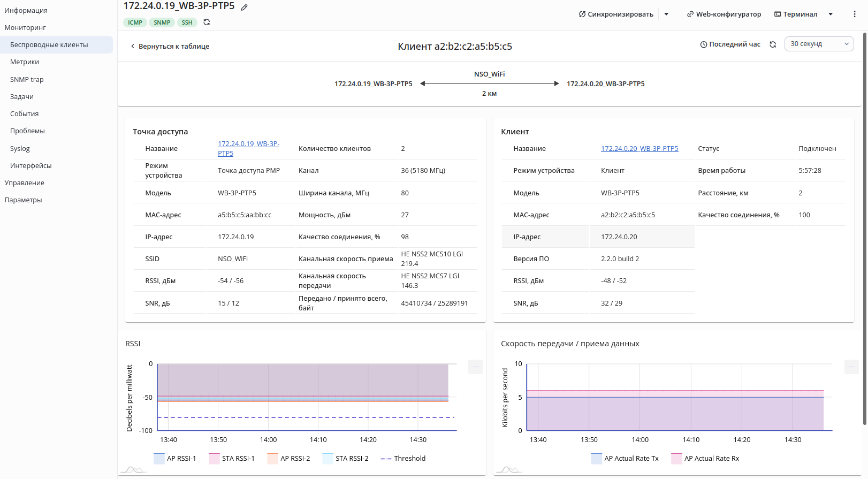Open the three-dot more options menu
The width and height of the screenshot is (868, 479).
point(854,14)
